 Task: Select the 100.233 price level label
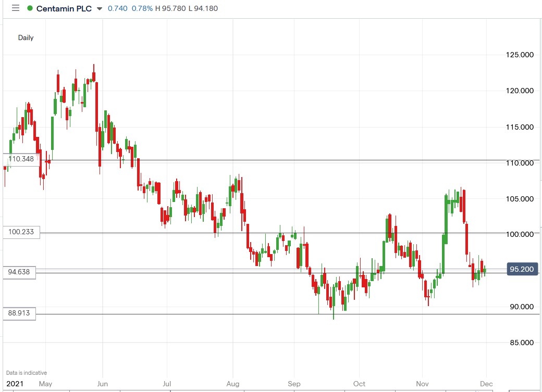(21, 232)
